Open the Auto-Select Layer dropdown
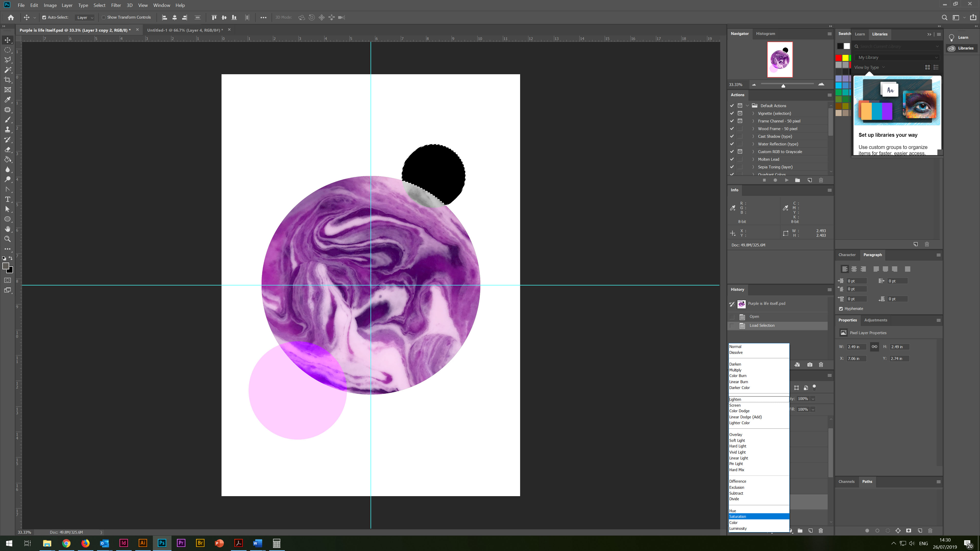Screen dimensions: 980x551 point(85,18)
